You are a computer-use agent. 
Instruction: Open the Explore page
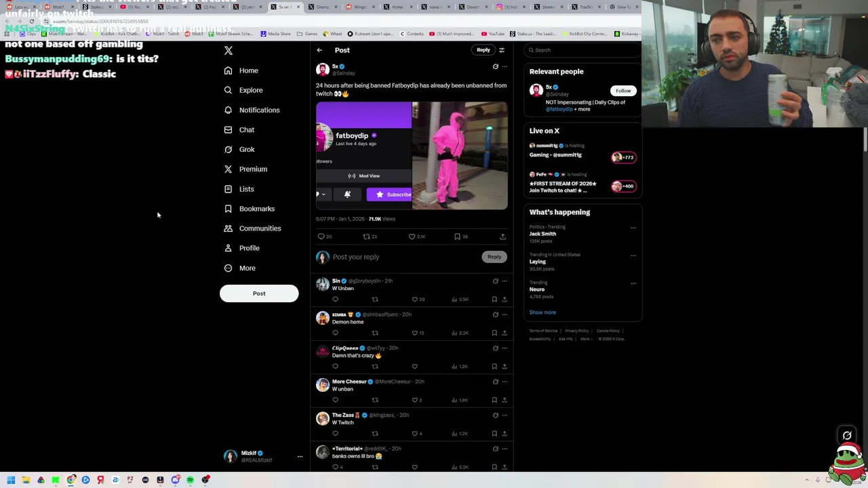click(243, 90)
